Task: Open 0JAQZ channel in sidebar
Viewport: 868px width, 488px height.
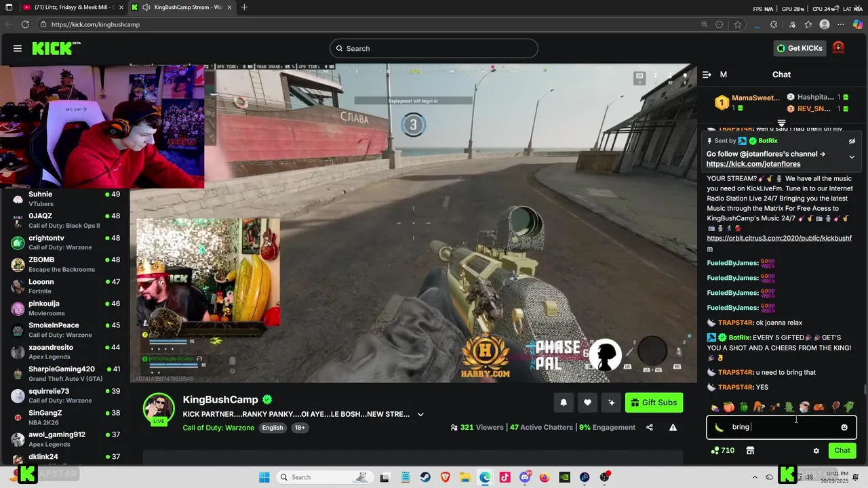Action: tap(65, 220)
